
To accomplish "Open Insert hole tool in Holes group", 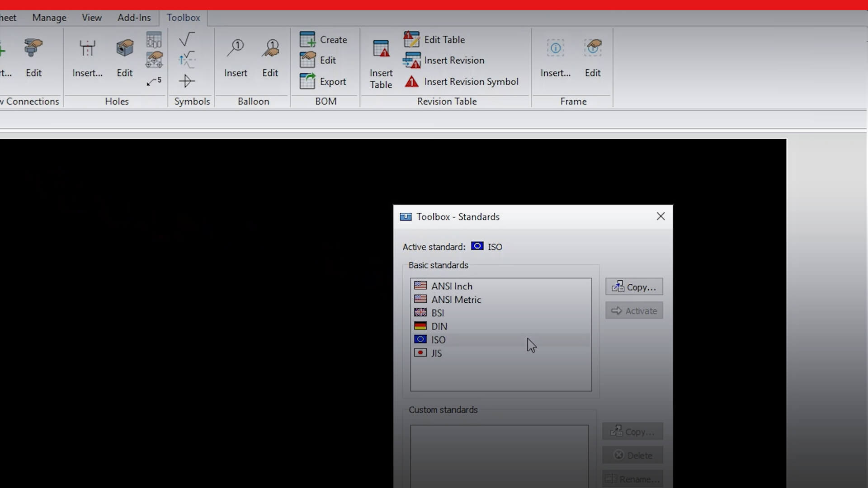I will [x=87, y=58].
